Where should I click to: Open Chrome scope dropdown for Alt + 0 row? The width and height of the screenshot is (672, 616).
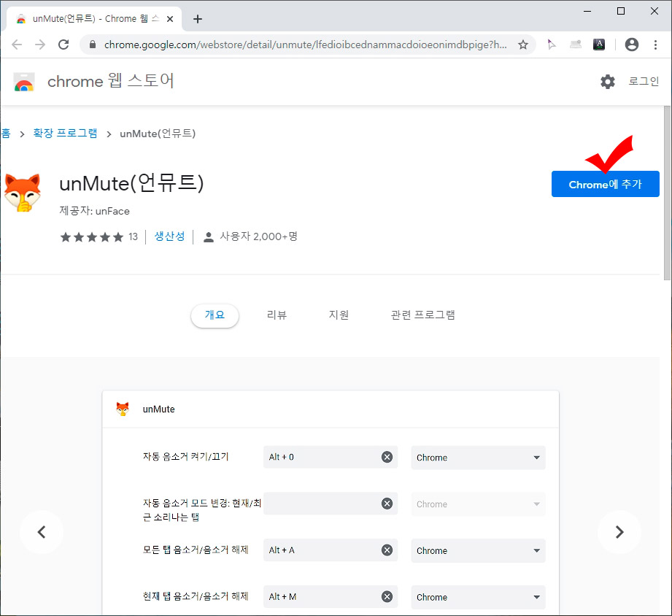(478, 458)
